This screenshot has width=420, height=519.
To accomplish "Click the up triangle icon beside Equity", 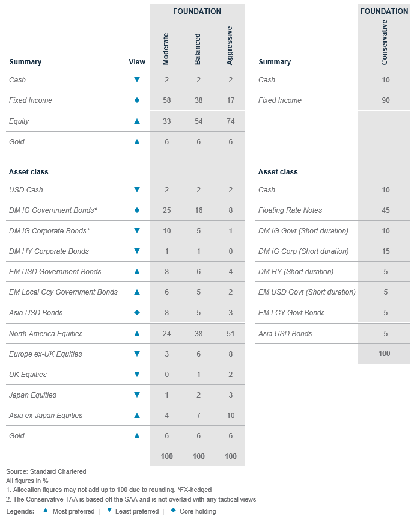I will point(137,121).
